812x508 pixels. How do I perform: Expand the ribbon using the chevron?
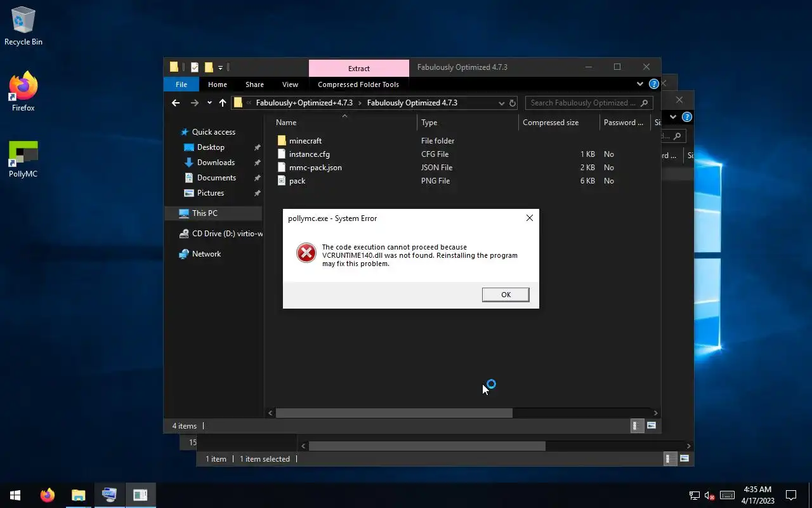pos(639,84)
